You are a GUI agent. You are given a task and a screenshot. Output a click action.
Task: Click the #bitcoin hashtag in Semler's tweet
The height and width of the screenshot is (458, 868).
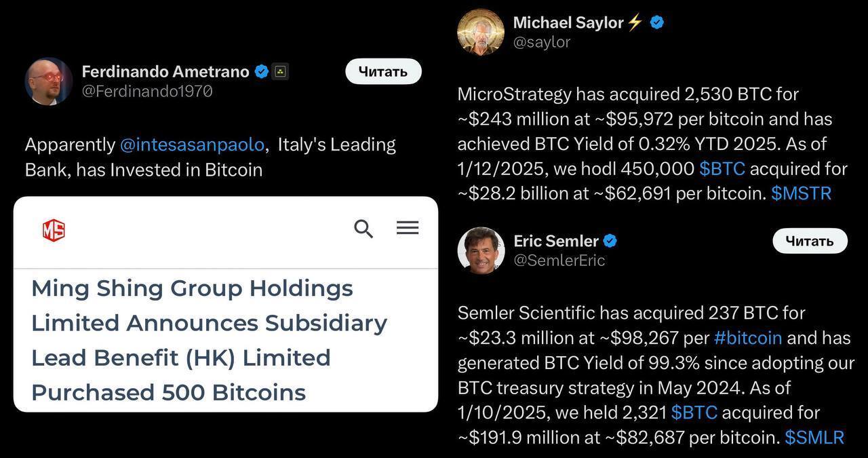(748, 337)
